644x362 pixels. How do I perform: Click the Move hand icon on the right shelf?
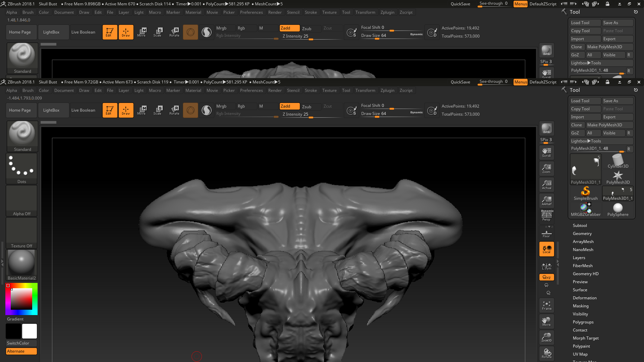point(546,321)
